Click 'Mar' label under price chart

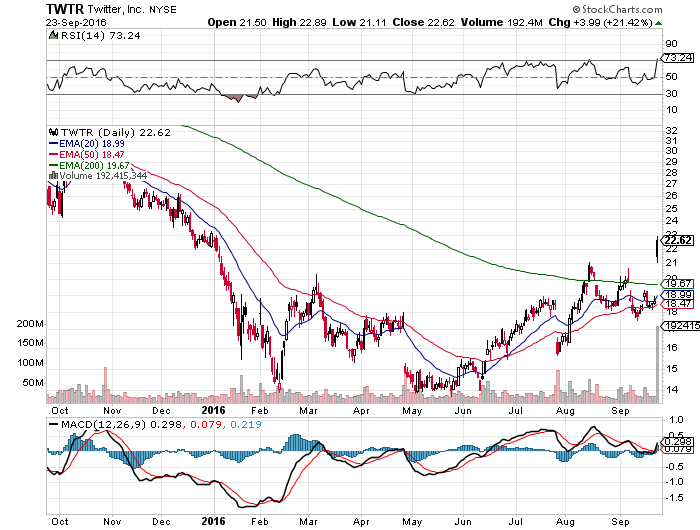click(x=308, y=410)
